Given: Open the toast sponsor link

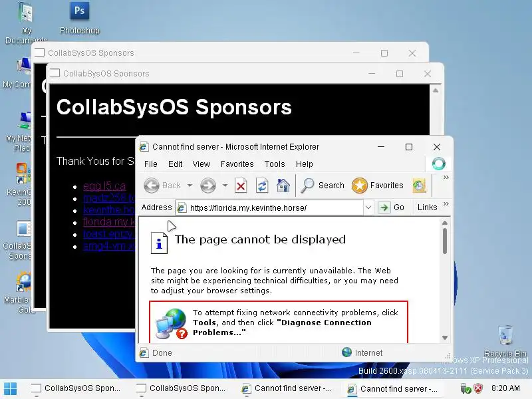Looking at the screenshot, I should [x=109, y=234].
